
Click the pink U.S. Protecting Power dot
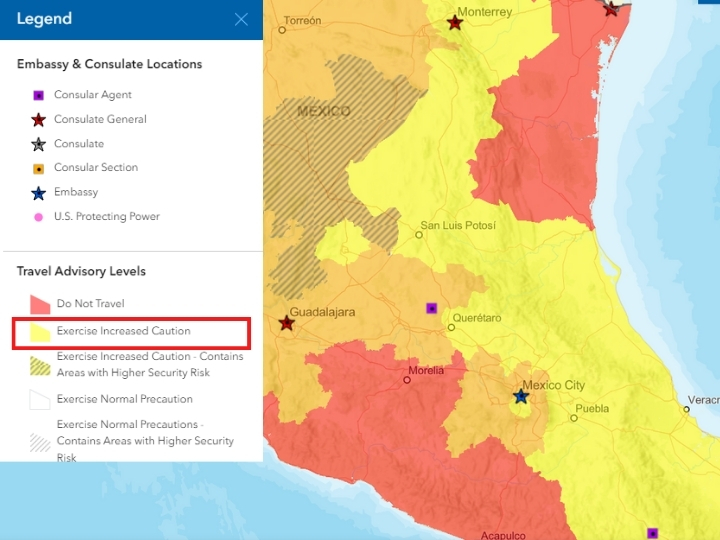tap(39, 217)
